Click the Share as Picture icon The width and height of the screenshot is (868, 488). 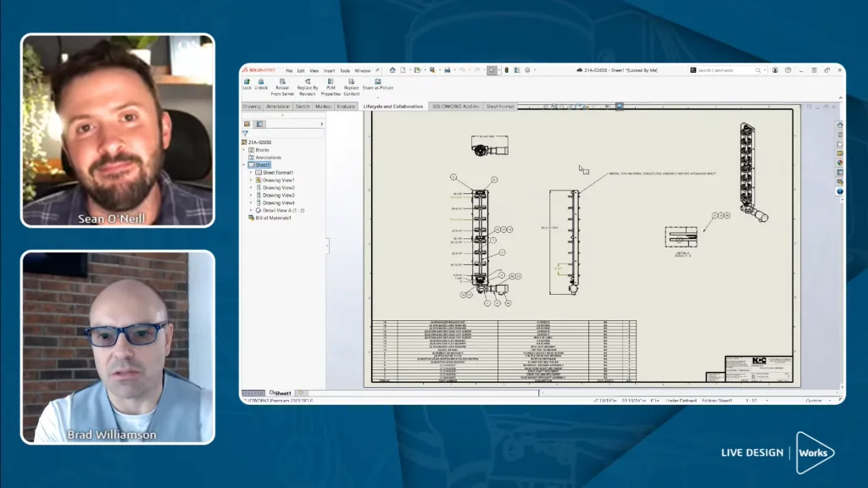coord(377,81)
